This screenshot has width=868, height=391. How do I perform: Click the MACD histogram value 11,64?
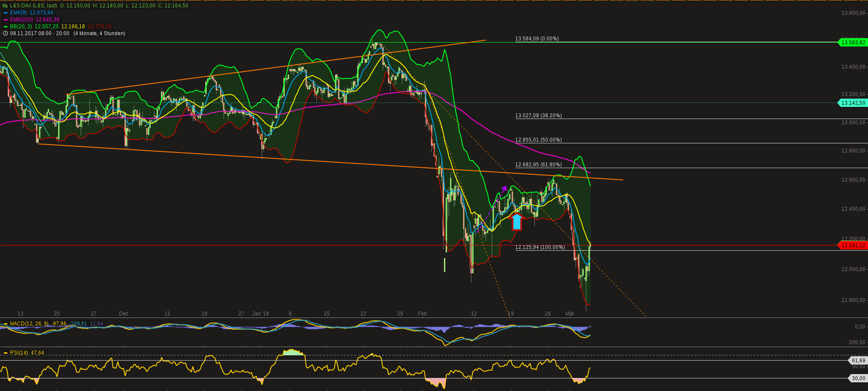[x=96, y=324]
